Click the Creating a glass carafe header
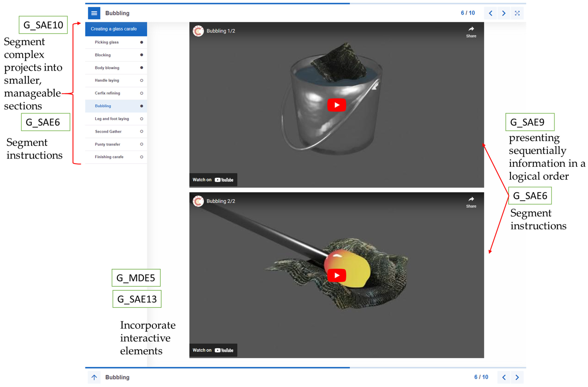 click(114, 29)
